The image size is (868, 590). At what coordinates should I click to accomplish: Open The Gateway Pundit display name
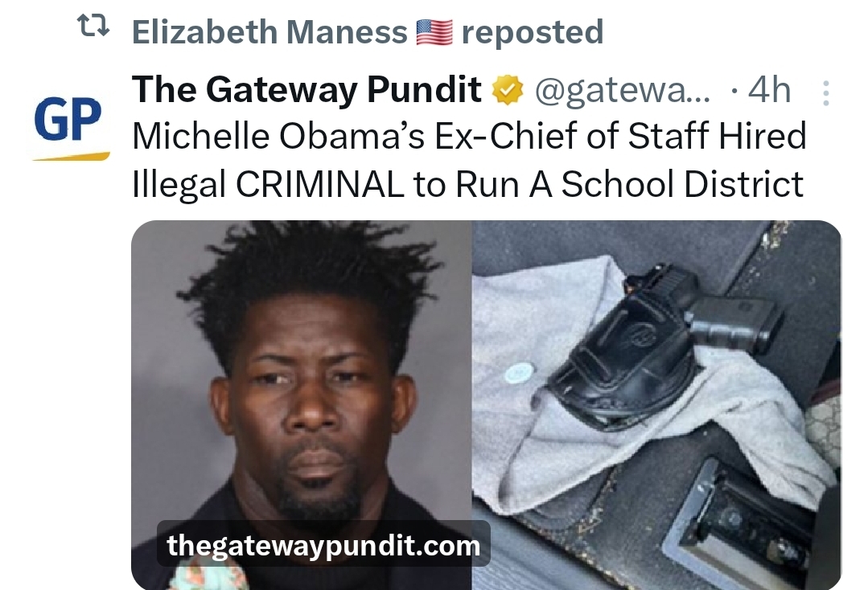306,89
